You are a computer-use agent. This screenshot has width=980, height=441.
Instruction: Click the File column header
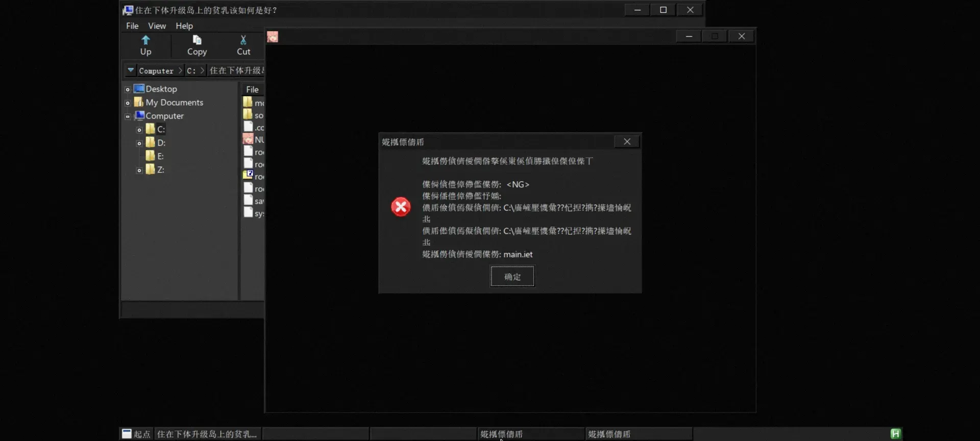pyautogui.click(x=253, y=89)
